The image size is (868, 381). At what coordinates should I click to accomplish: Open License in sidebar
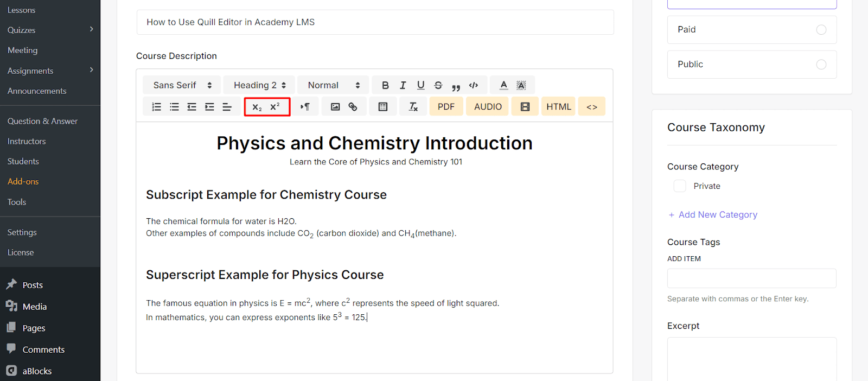21,253
